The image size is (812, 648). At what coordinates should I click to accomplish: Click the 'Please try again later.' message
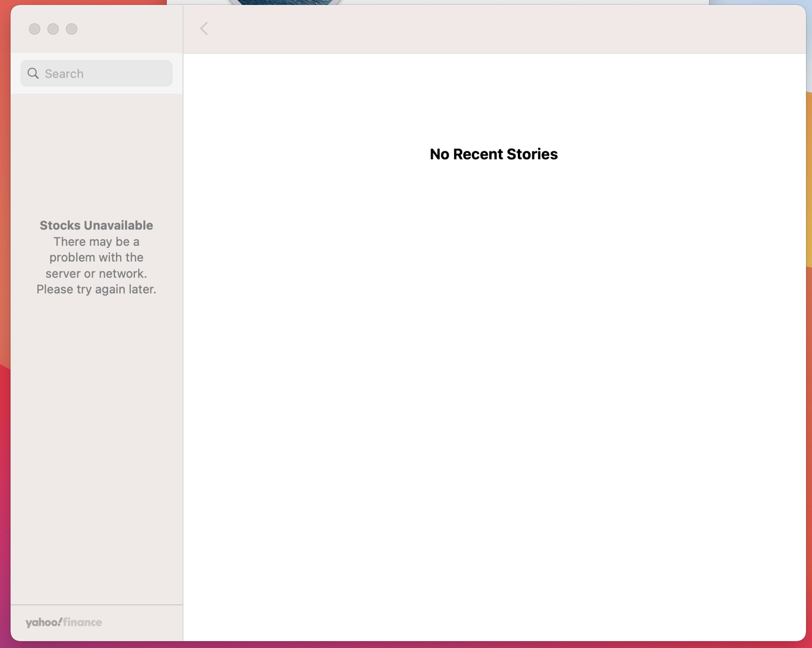pyautogui.click(x=96, y=290)
